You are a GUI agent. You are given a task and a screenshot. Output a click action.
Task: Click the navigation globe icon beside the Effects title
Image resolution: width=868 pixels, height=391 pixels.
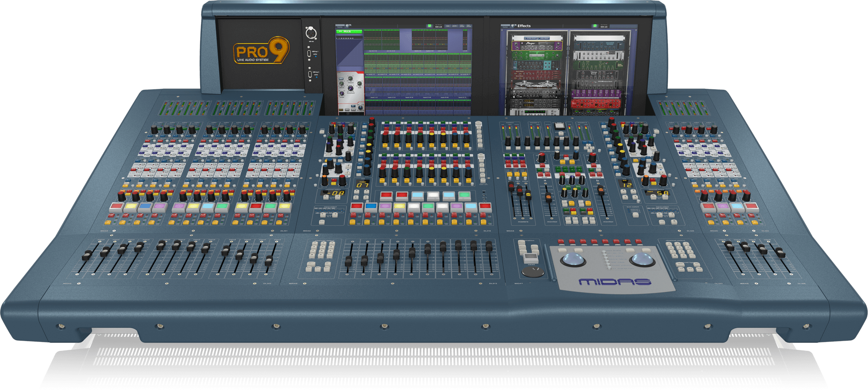pyautogui.click(x=513, y=26)
